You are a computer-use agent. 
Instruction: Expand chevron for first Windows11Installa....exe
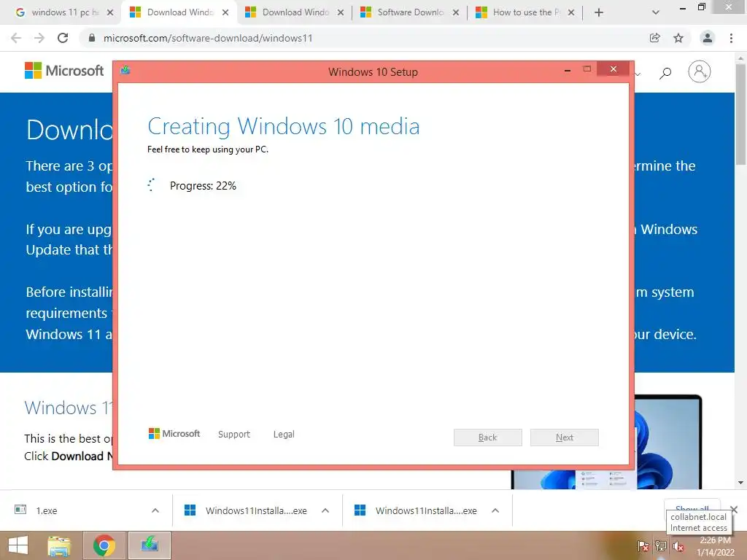point(325,510)
